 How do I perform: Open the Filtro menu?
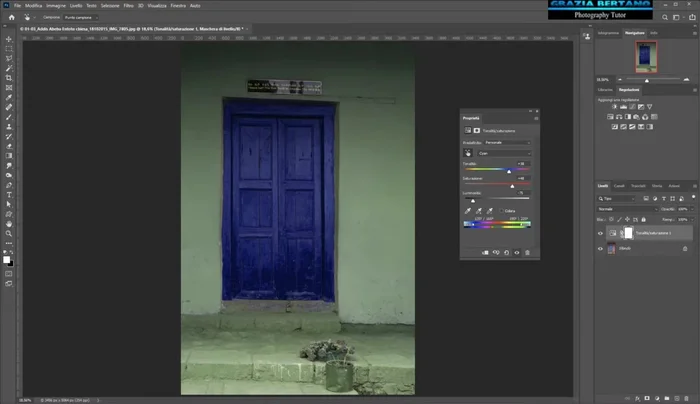(x=128, y=5)
